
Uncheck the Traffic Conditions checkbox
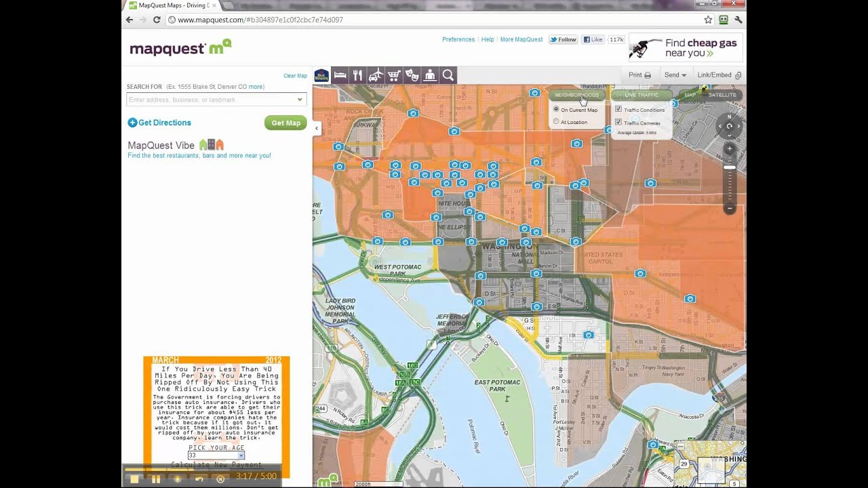618,109
